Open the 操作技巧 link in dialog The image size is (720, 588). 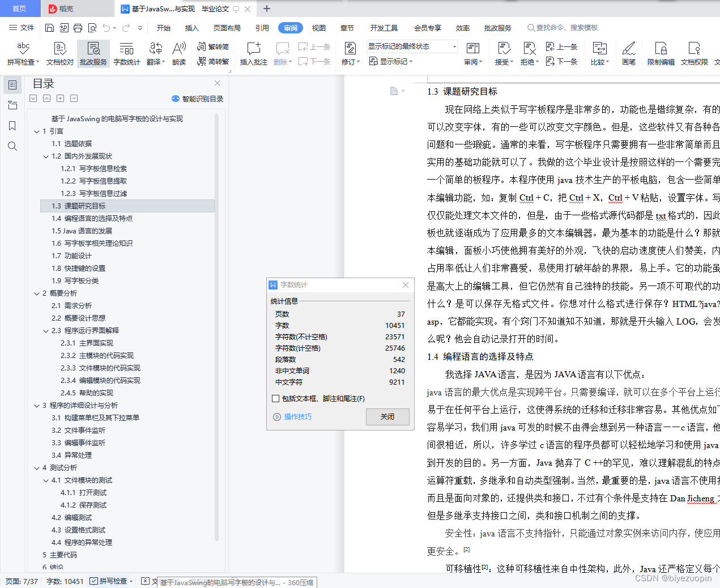tap(293, 416)
